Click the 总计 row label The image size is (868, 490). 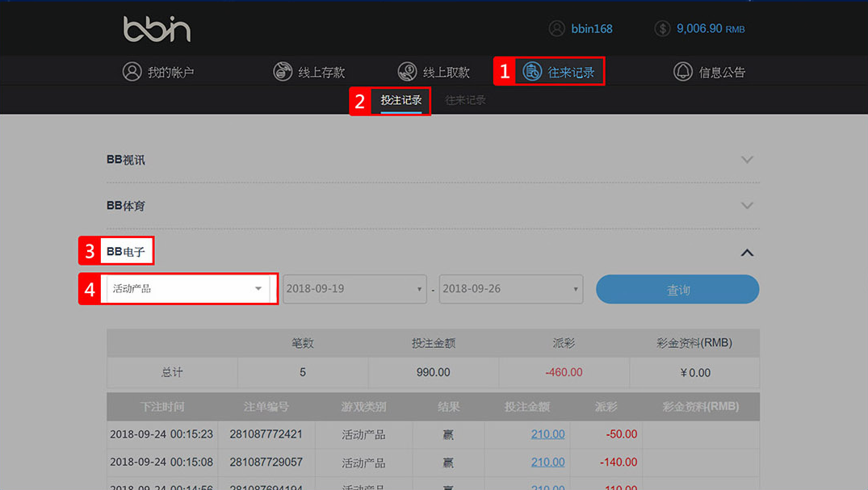172,373
